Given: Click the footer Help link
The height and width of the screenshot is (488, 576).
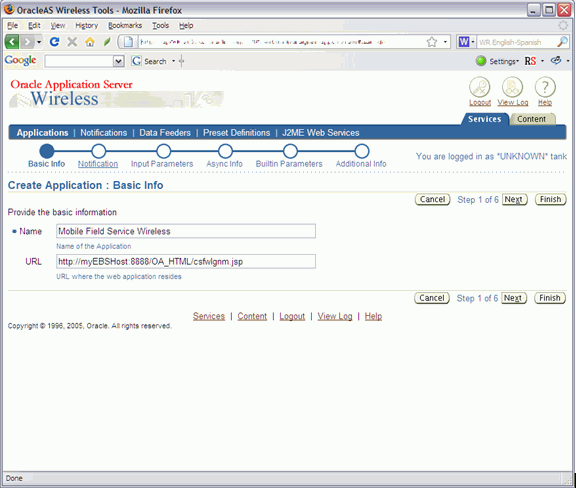Looking at the screenshot, I should [x=373, y=316].
